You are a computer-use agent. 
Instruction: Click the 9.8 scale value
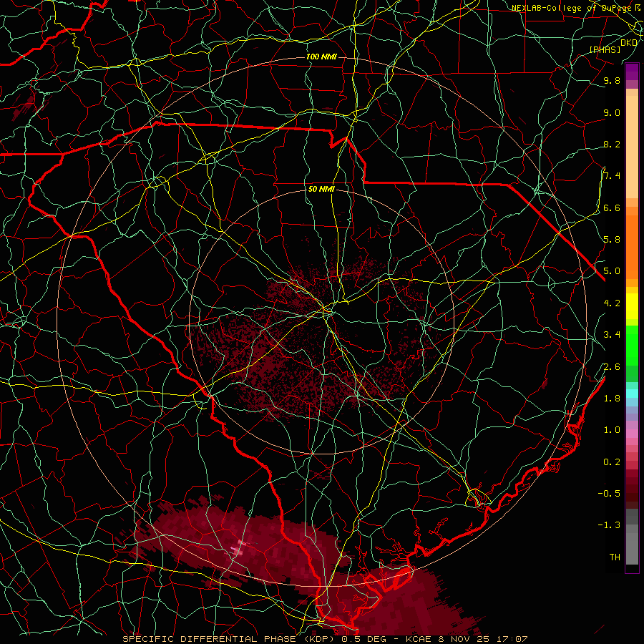pyautogui.click(x=612, y=81)
